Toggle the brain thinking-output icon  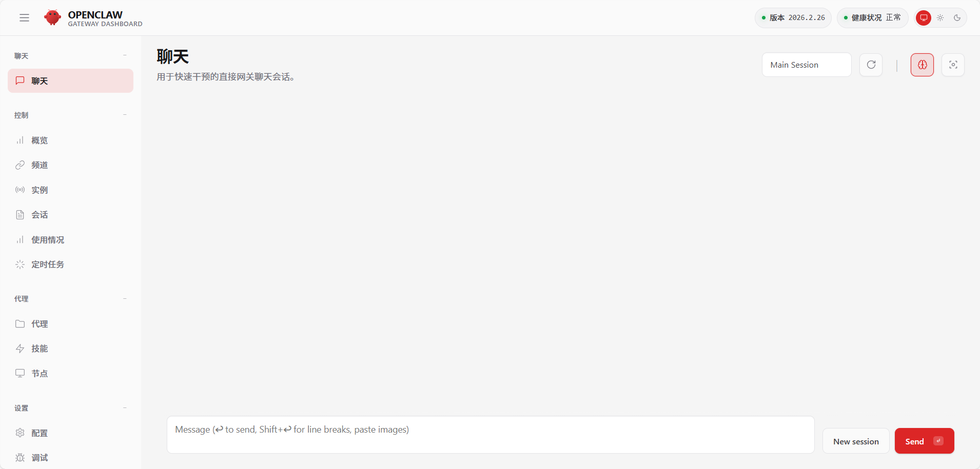coord(922,65)
